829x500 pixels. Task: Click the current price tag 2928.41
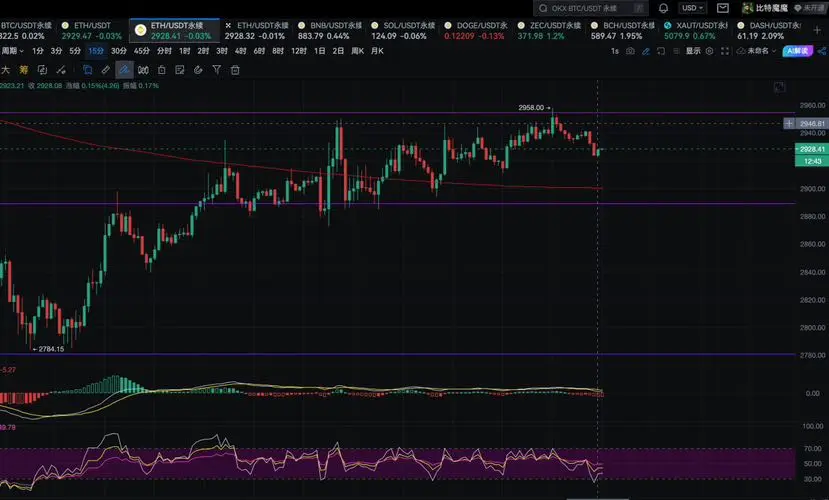pyautogui.click(x=812, y=149)
